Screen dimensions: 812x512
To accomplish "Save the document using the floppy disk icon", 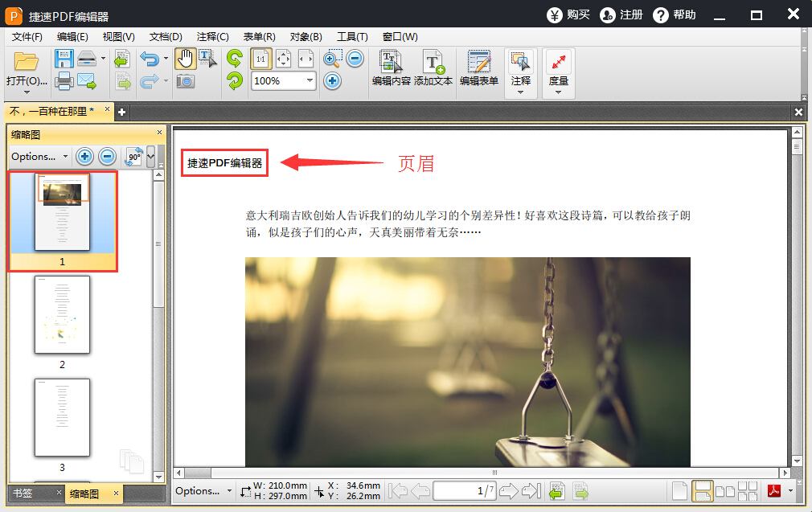I will point(64,59).
